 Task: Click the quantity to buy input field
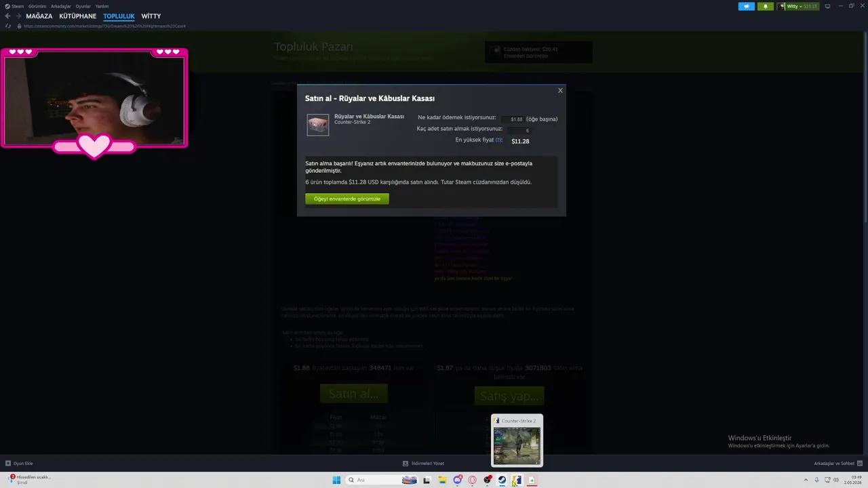(519, 130)
